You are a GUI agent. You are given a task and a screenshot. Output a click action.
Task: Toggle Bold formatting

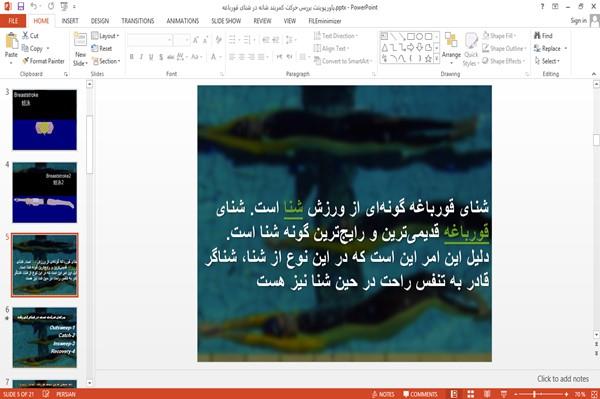pos(132,57)
